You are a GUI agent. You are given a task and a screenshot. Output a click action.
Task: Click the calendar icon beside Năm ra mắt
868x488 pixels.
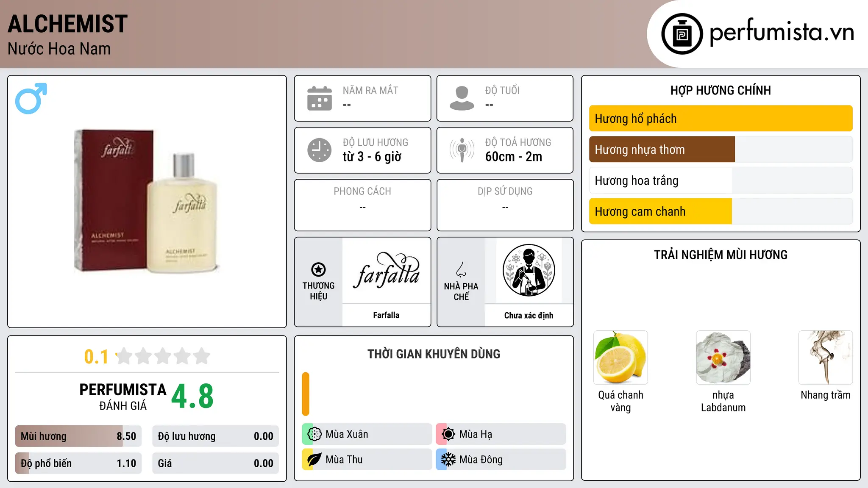click(x=320, y=98)
